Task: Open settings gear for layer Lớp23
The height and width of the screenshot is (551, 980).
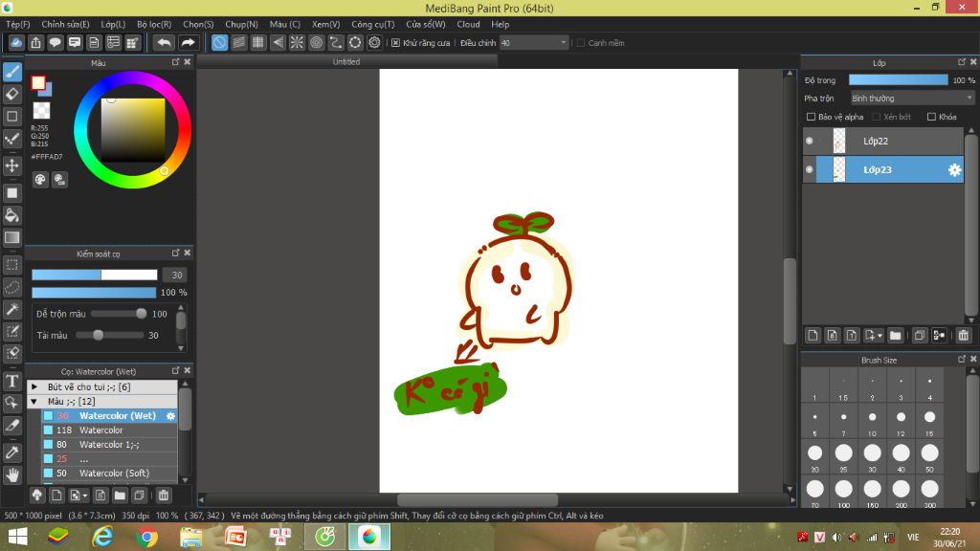Action: (954, 170)
